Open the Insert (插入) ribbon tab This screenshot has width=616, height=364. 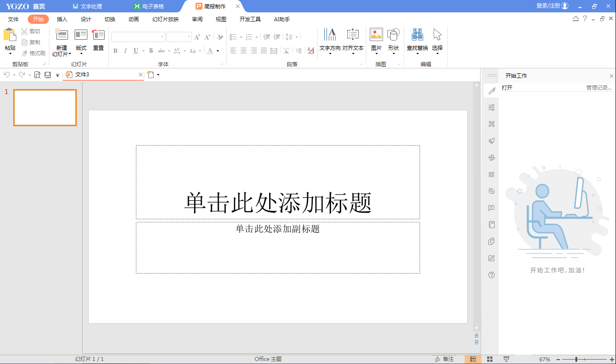(x=62, y=19)
